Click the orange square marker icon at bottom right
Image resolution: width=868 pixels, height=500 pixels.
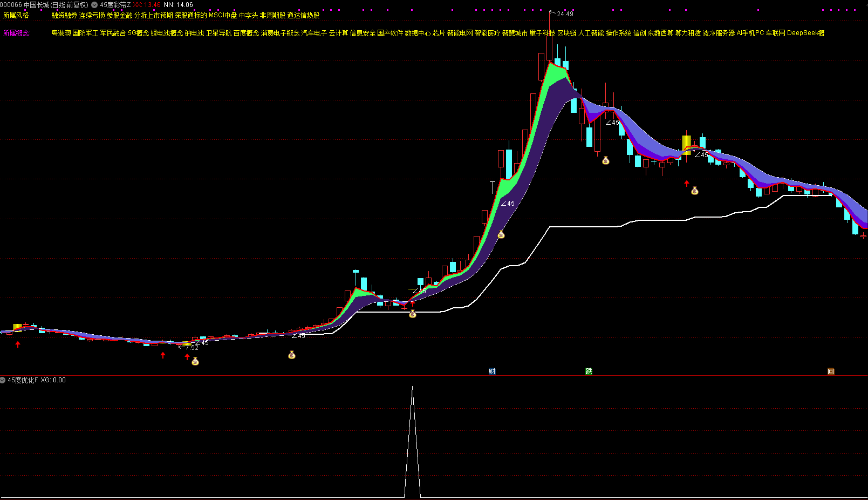pyautogui.click(x=831, y=371)
